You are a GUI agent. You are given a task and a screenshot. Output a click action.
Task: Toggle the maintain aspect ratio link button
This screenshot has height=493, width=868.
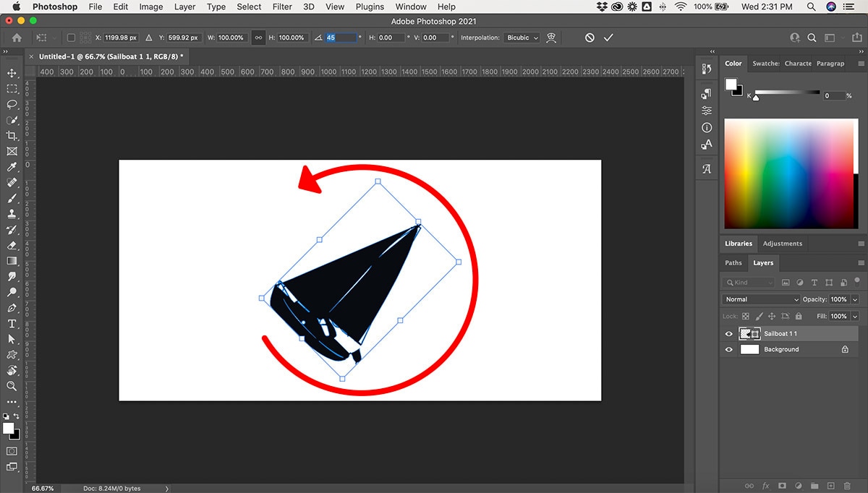point(258,38)
